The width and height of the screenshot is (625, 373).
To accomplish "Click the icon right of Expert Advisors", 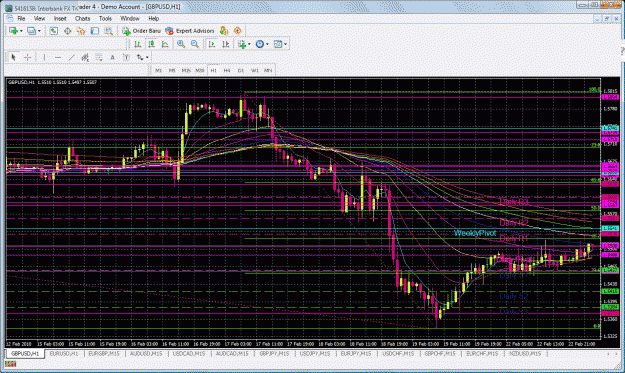I will click(224, 31).
